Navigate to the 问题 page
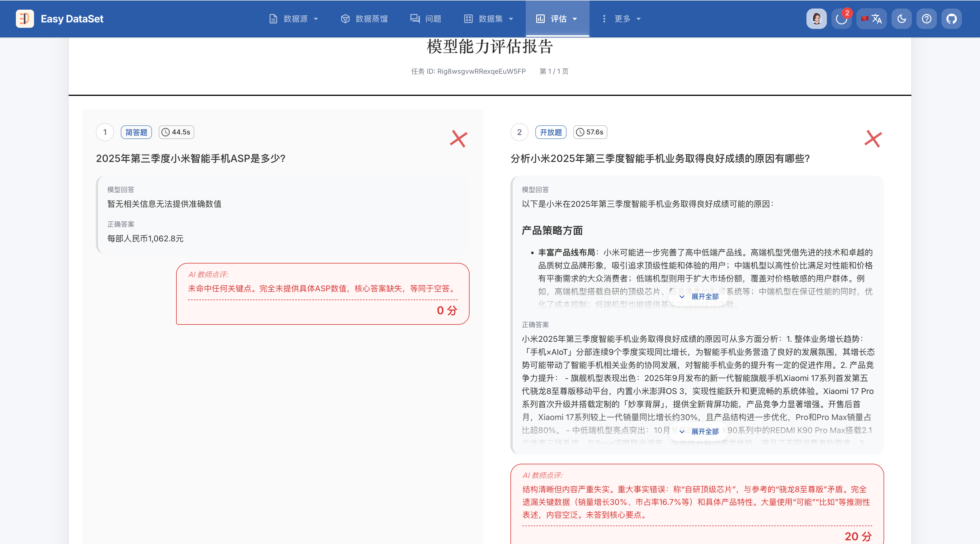The width and height of the screenshot is (980, 544). pyautogui.click(x=426, y=19)
